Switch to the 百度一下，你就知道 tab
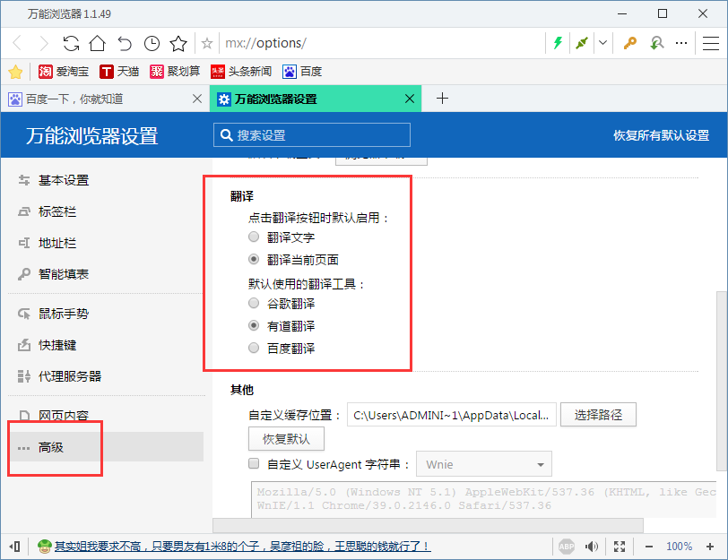The width and height of the screenshot is (728, 560). (99, 99)
